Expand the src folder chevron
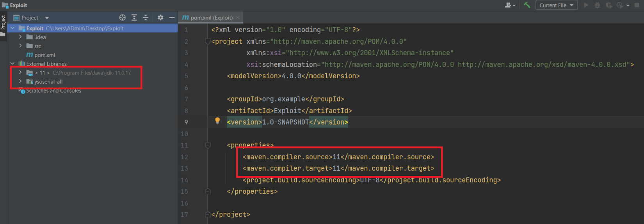Viewport: 644px width, 224px height. click(20, 46)
